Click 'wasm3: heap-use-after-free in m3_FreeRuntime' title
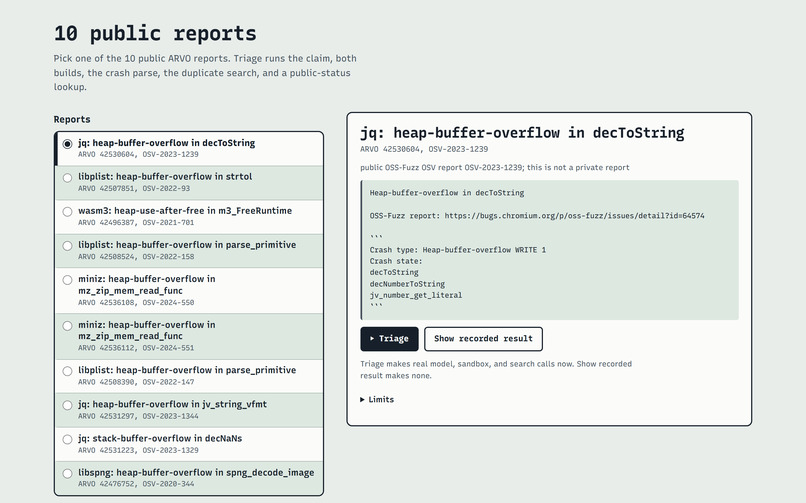The height and width of the screenshot is (503, 806). [185, 211]
